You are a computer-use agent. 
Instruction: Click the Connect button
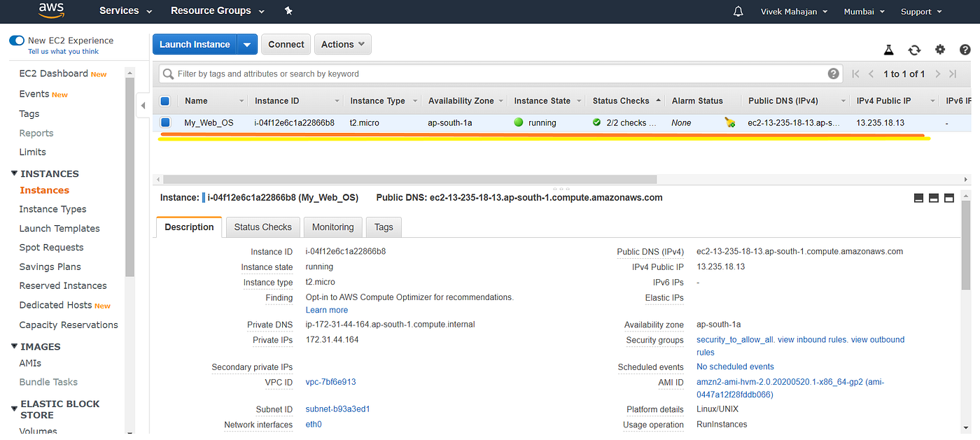[x=286, y=43]
